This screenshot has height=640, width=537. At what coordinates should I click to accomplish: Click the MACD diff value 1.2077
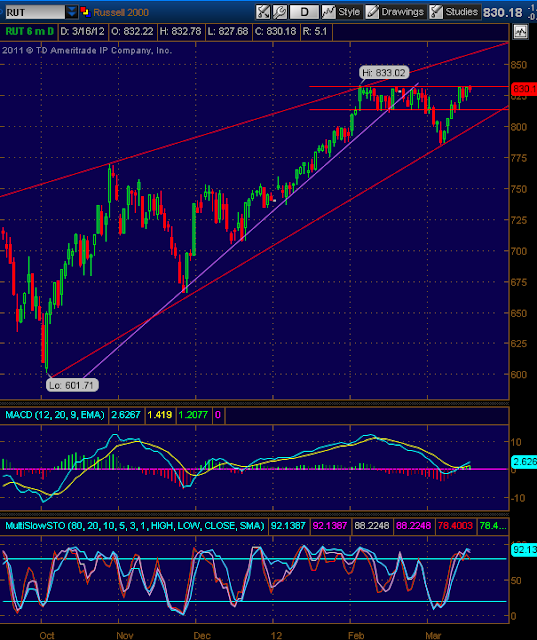193,415
